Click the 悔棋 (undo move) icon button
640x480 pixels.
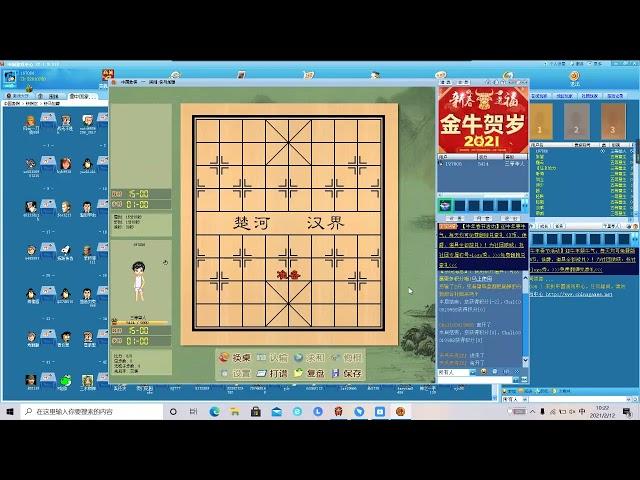[x=344, y=357]
